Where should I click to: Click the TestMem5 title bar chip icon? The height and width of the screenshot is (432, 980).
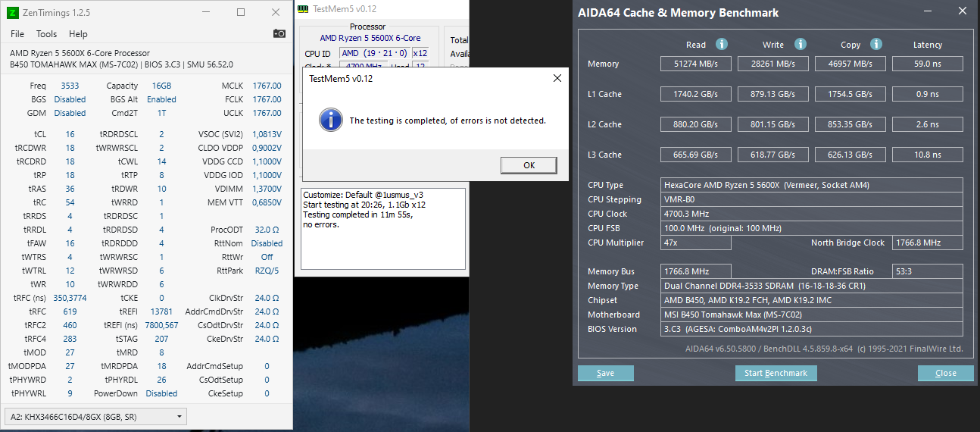302,8
